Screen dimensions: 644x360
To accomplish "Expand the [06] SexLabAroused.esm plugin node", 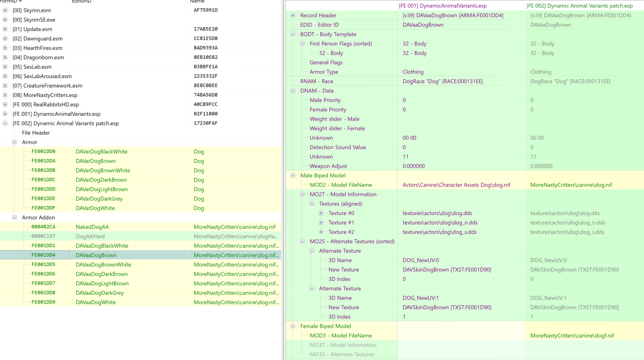I will tap(5, 76).
